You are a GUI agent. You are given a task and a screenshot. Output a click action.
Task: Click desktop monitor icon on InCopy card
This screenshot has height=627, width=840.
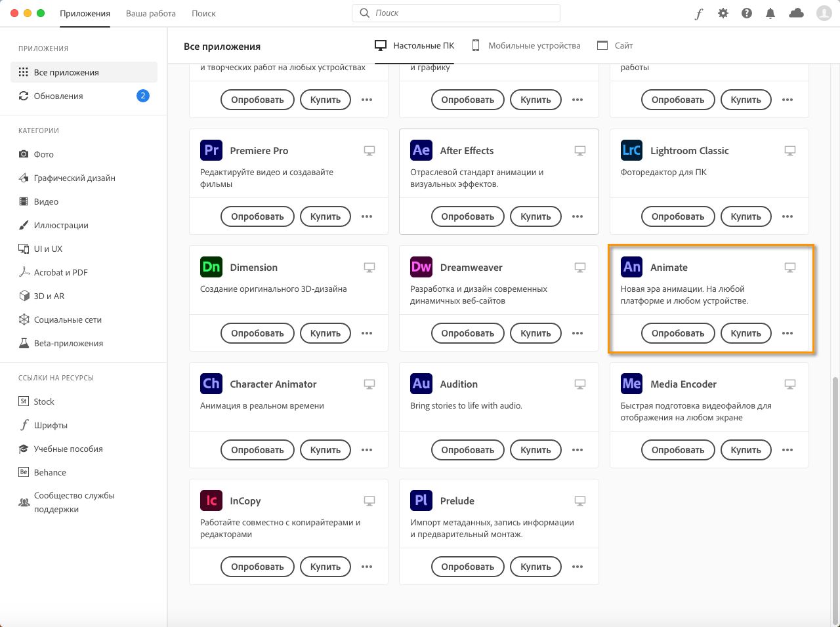coord(369,501)
